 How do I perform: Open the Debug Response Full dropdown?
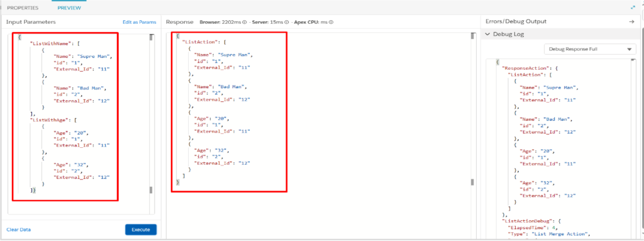pos(589,49)
